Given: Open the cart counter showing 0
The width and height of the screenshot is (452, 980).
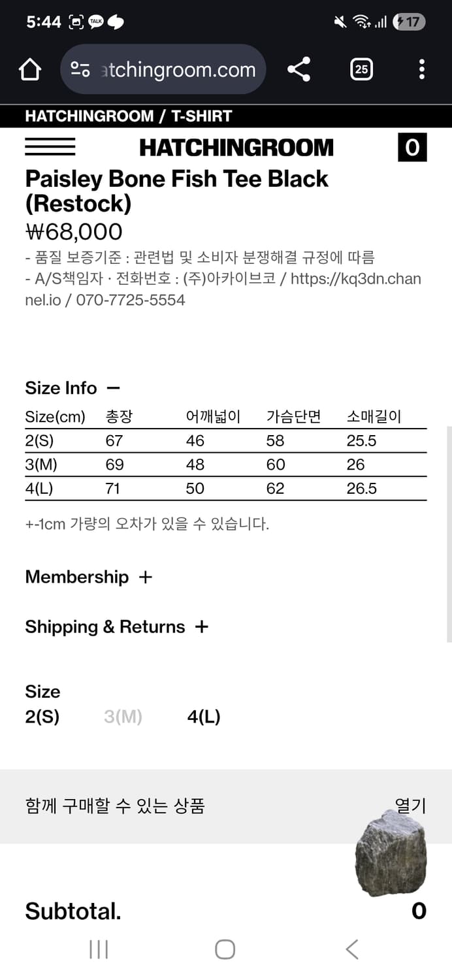Looking at the screenshot, I should point(412,147).
